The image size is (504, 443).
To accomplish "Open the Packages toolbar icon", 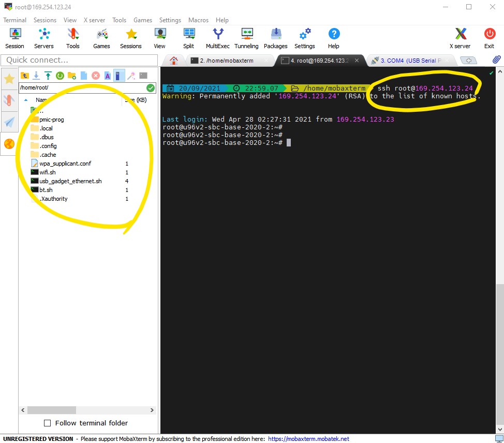I will [276, 38].
